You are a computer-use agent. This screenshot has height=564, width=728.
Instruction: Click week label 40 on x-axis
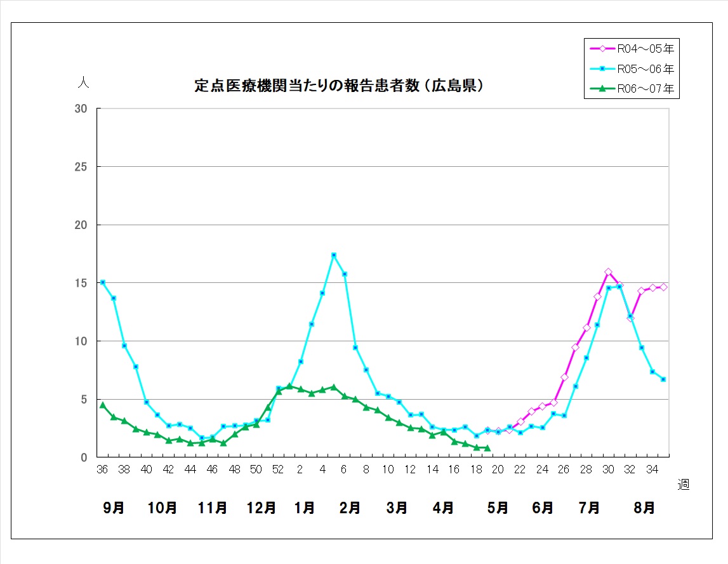(x=146, y=469)
